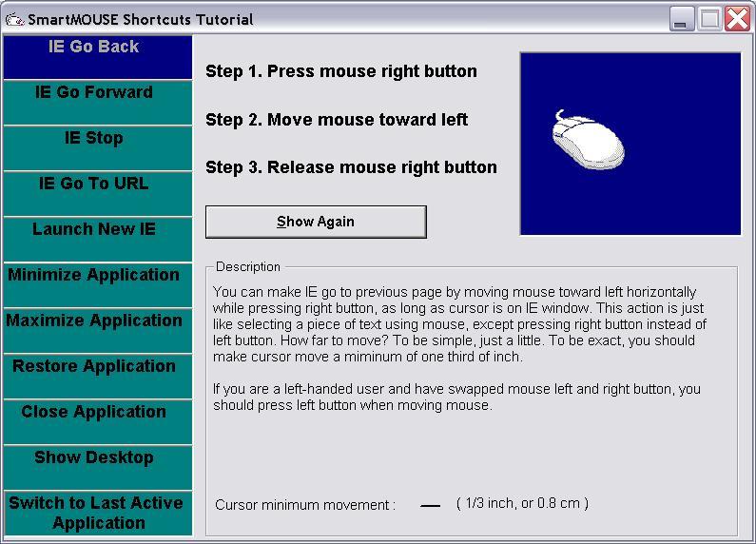756x544 pixels.
Task: Open Minimize Application tutorial
Action: click(x=97, y=285)
